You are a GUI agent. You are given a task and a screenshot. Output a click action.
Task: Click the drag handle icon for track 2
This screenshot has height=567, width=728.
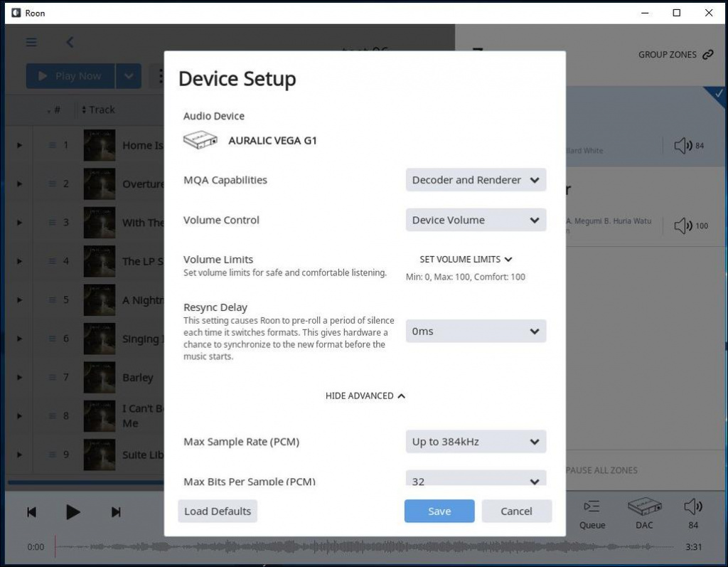point(53,184)
